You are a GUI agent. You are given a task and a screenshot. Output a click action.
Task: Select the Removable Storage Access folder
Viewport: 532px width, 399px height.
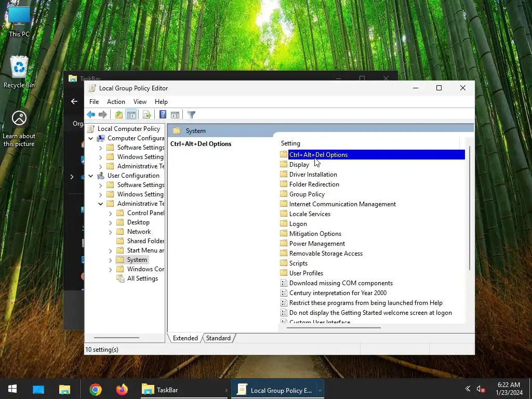tap(326, 253)
